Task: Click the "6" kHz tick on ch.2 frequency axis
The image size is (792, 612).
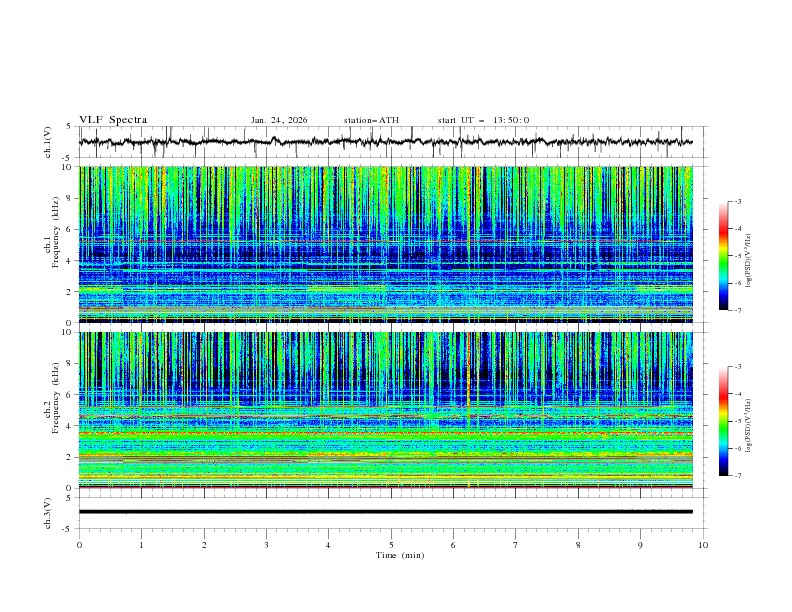Action: [70, 395]
